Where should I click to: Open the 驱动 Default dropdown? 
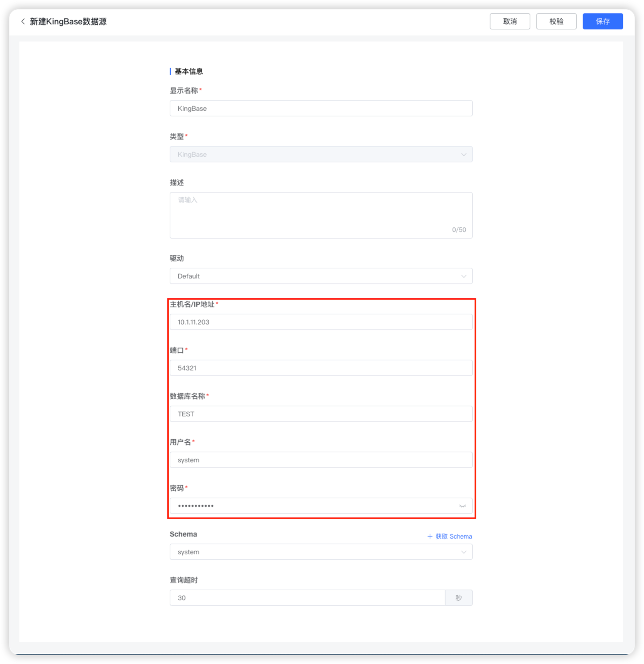(x=321, y=276)
